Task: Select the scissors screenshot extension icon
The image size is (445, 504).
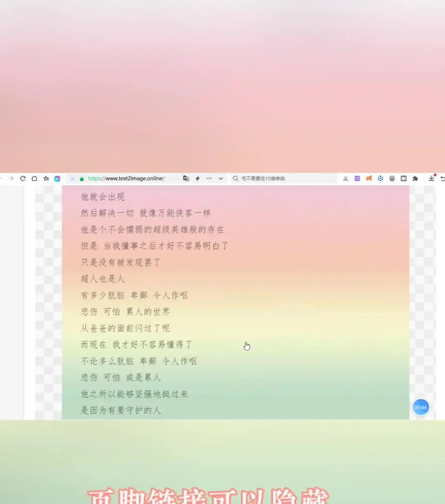Action: 346,178
